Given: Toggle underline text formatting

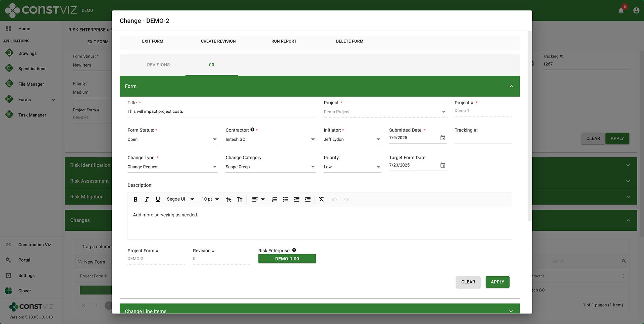Looking at the screenshot, I should pos(158,199).
